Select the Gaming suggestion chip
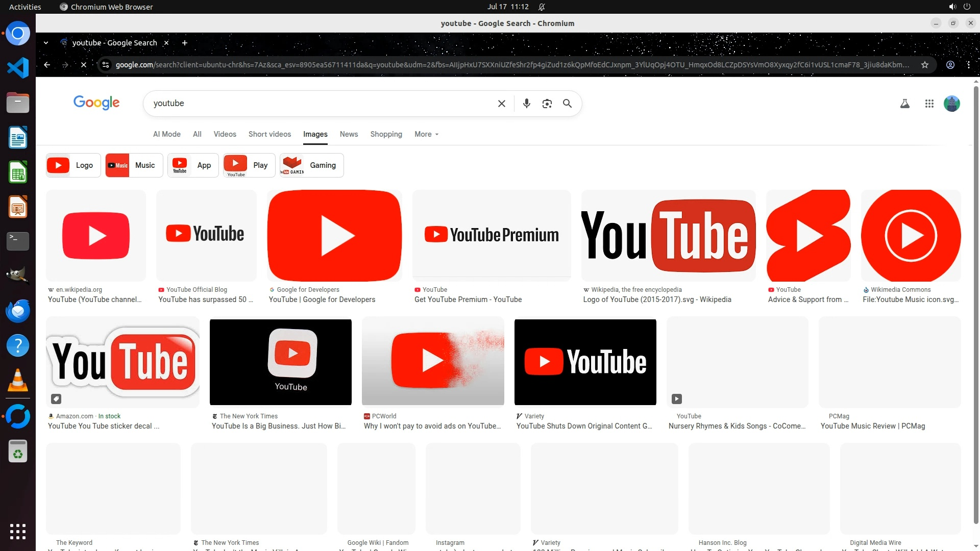Image resolution: width=980 pixels, height=551 pixels. click(311, 165)
